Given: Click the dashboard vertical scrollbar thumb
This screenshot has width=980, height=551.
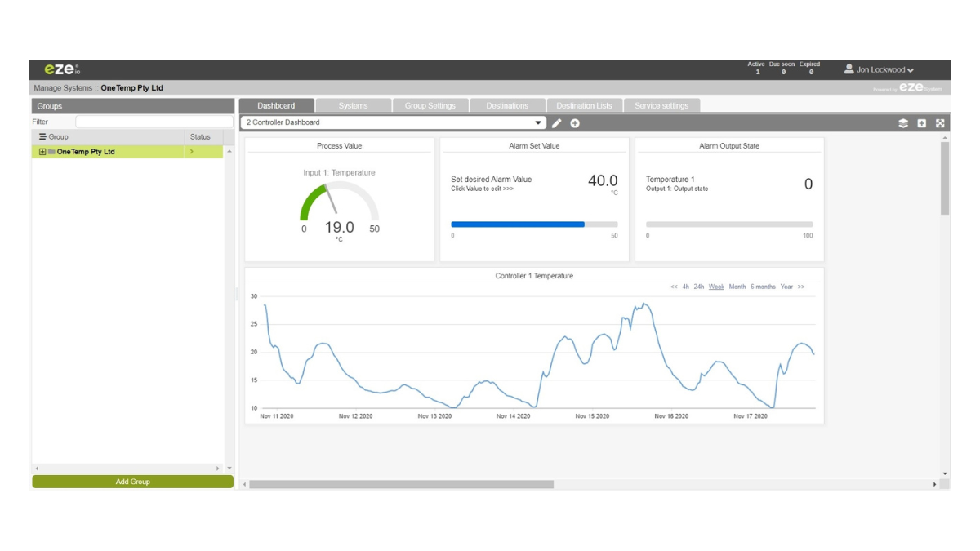Looking at the screenshot, I should point(945,178).
